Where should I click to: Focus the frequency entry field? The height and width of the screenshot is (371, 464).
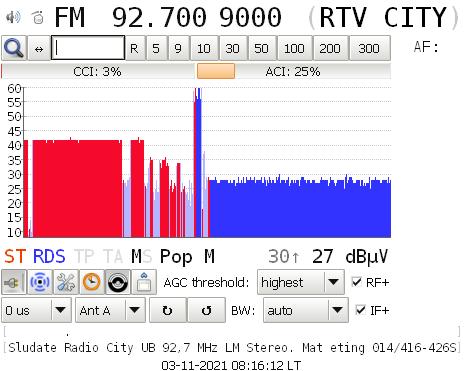point(88,48)
